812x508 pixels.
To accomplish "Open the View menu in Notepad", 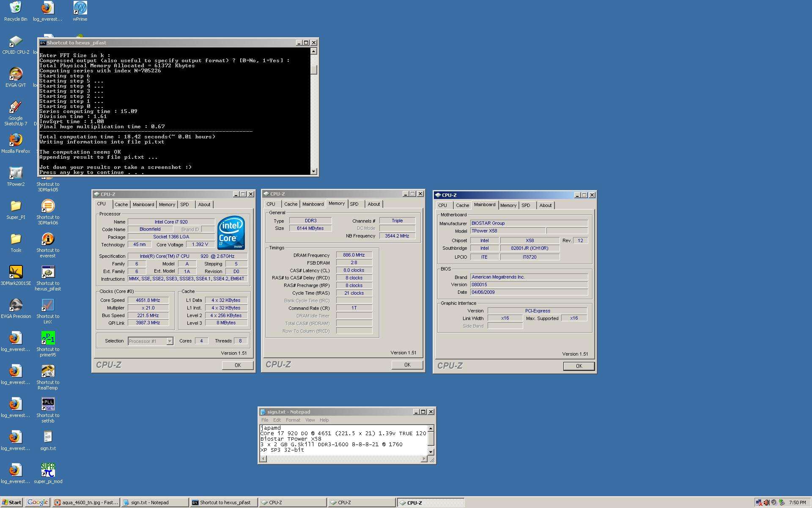I will (x=310, y=420).
